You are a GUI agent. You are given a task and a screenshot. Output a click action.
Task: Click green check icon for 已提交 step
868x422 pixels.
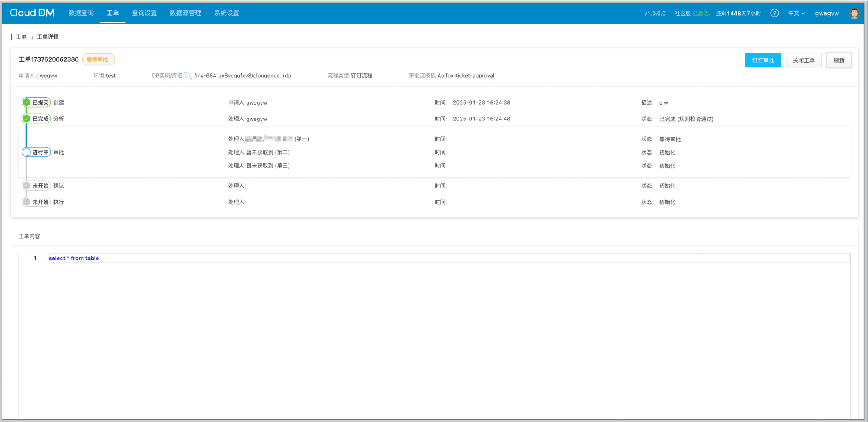(x=27, y=102)
